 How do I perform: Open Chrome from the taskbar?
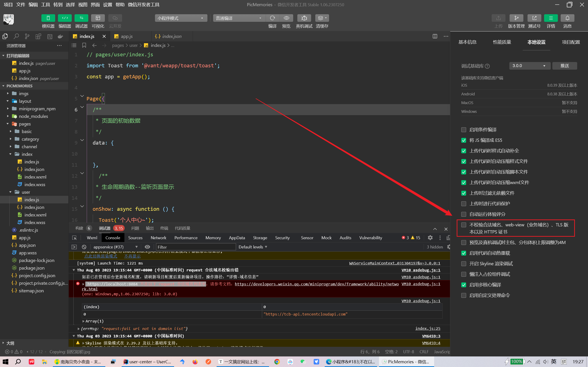coord(277,362)
